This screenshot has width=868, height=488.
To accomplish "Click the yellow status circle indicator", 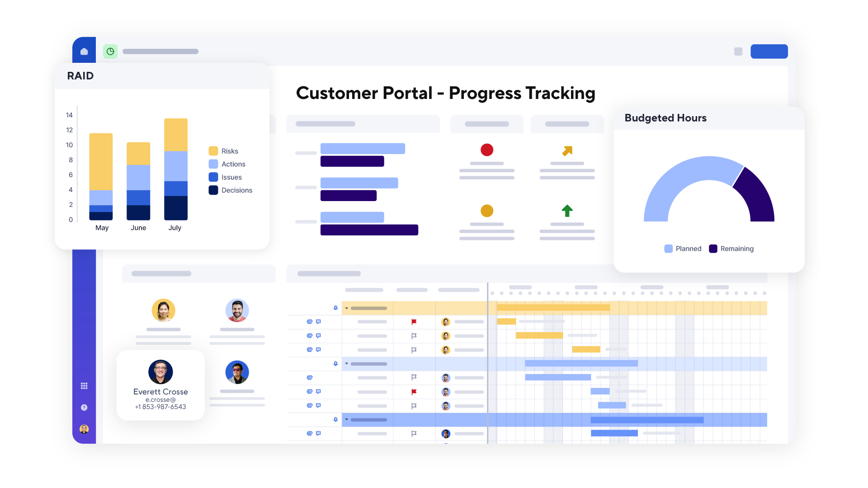I will click(487, 211).
